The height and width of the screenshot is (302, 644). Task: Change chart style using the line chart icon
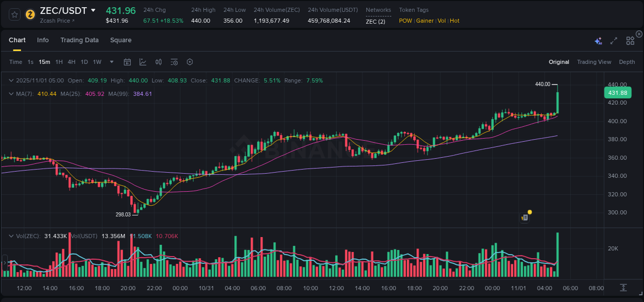(x=143, y=62)
